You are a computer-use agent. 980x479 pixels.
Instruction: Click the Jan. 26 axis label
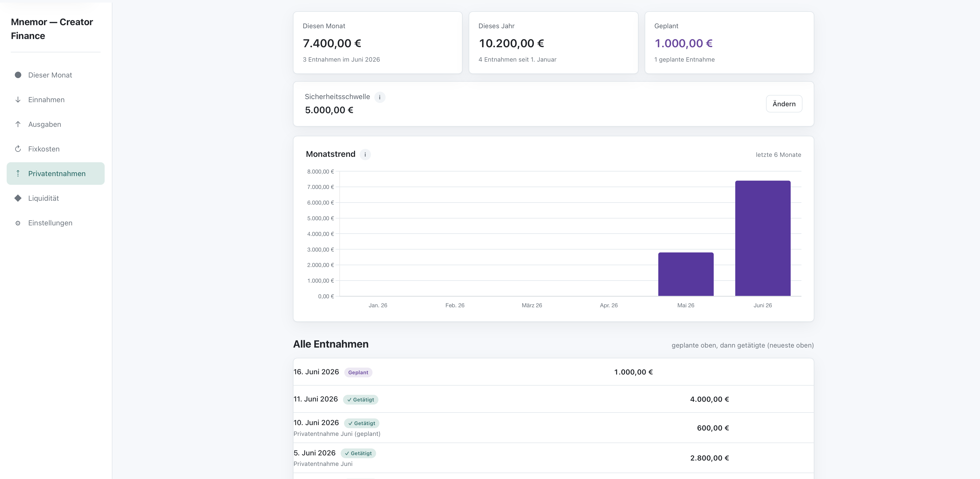pyautogui.click(x=378, y=305)
